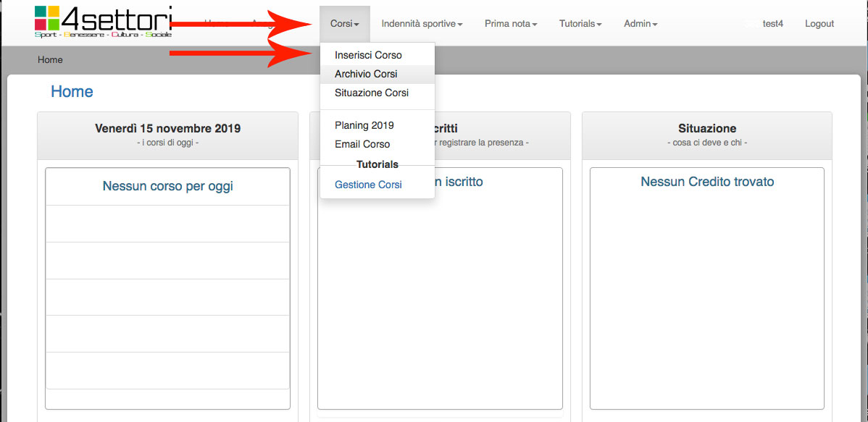Open the Gestione Corsi tutorial link

click(x=368, y=185)
